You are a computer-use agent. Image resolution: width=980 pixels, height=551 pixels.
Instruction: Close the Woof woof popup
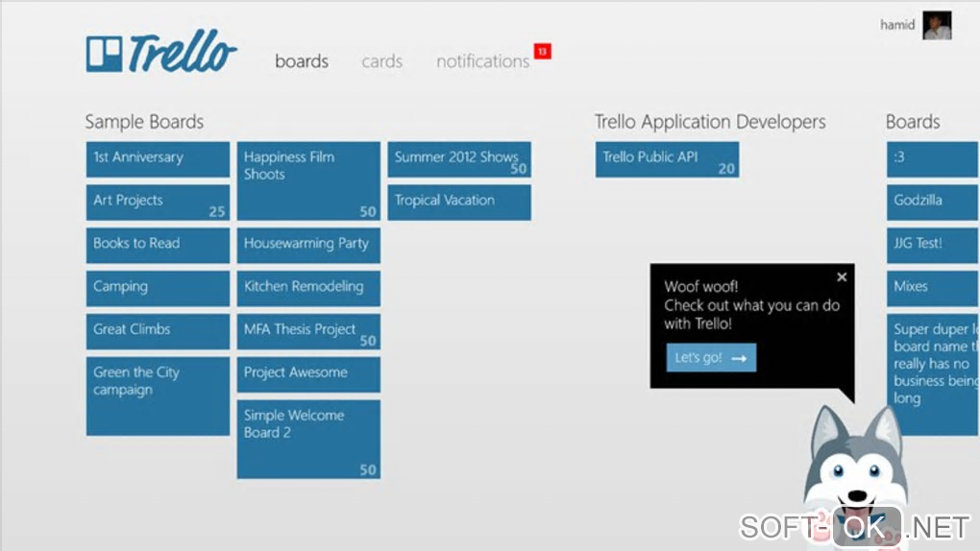coord(842,276)
